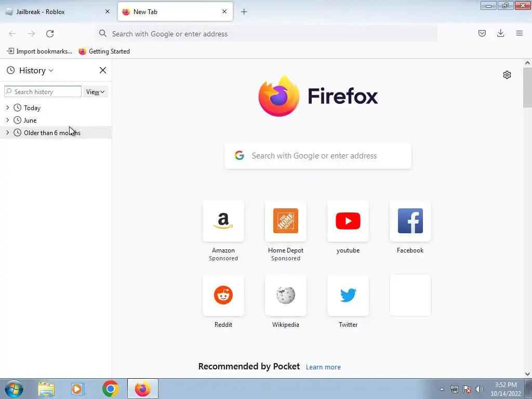The image size is (532, 399).
Task: Open the new tab page settings gear
Action: (507, 75)
